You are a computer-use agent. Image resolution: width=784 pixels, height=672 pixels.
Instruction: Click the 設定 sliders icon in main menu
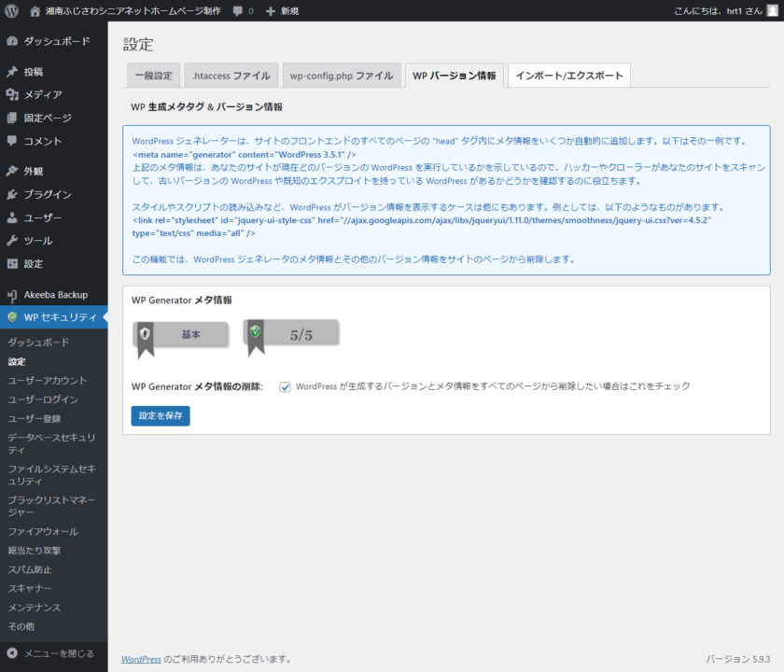point(12,263)
